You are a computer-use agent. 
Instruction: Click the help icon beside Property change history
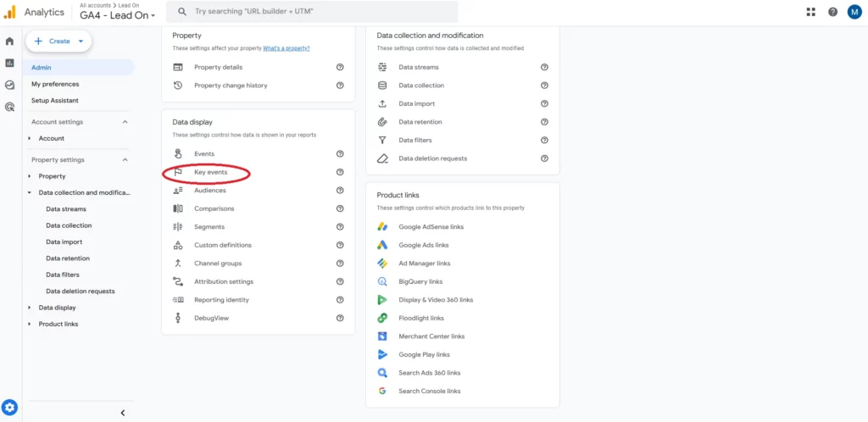(340, 86)
